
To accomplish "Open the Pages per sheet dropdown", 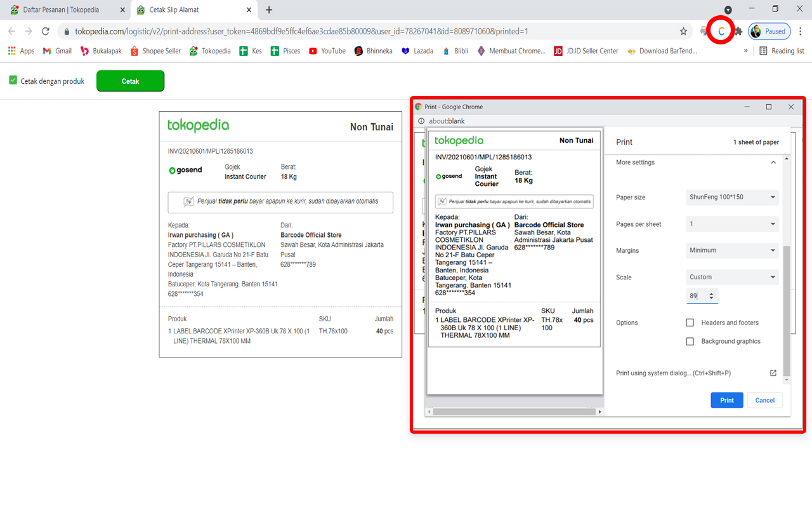I will click(732, 224).
